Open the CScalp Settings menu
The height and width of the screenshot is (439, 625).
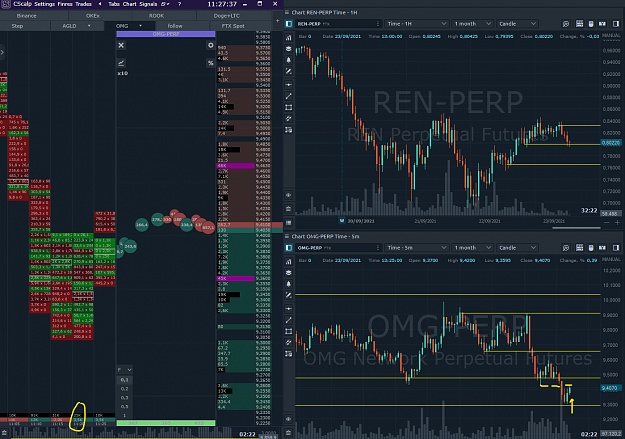tap(45, 4)
